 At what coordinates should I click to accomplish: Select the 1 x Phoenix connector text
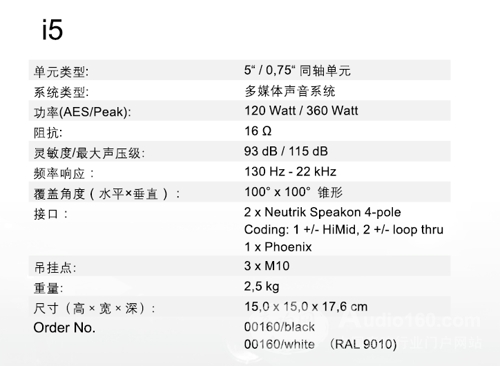click(278, 247)
